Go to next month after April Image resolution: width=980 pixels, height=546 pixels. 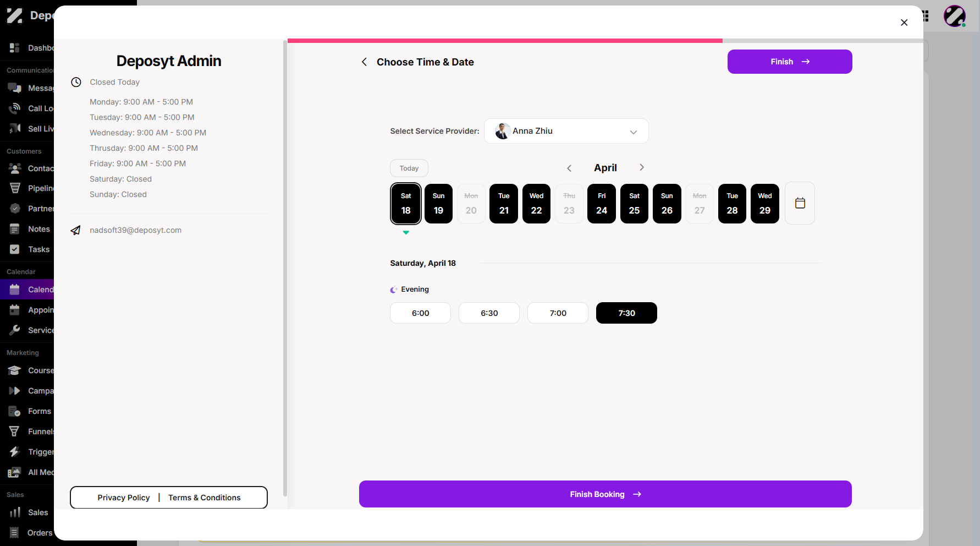click(x=641, y=167)
